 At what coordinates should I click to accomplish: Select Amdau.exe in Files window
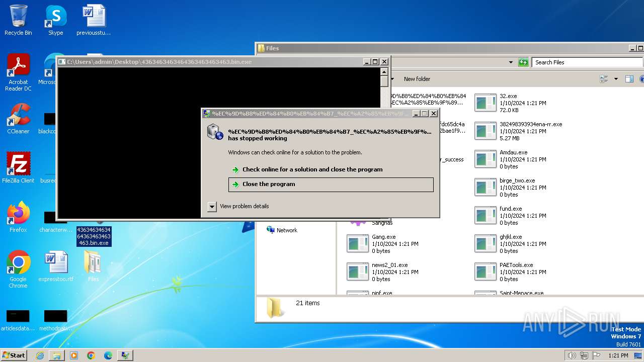(511, 159)
